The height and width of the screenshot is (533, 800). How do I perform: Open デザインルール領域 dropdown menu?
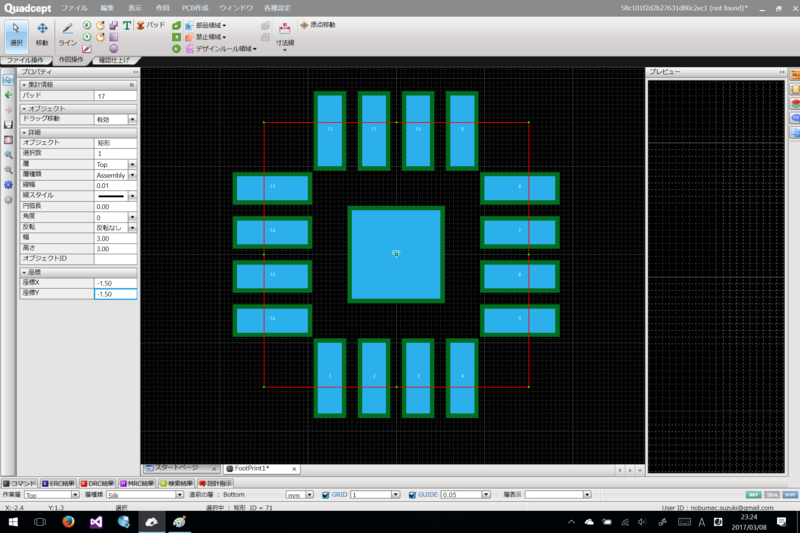pos(221,48)
